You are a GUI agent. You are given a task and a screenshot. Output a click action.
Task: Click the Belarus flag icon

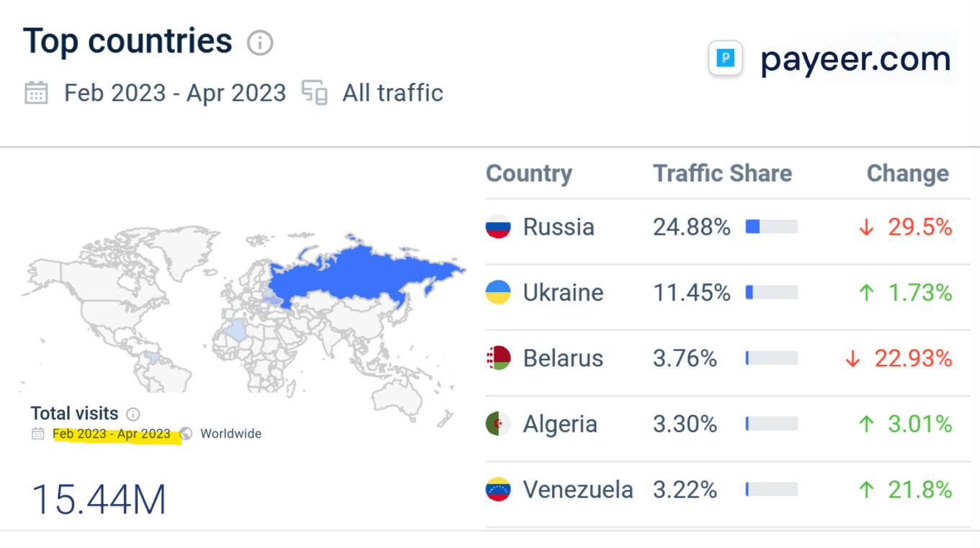(498, 358)
